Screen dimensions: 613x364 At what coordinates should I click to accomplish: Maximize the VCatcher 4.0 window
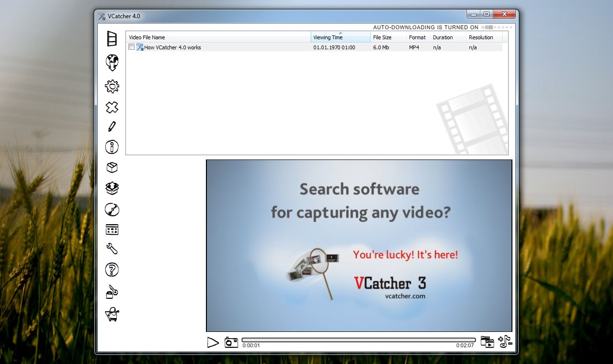pyautogui.click(x=487, y=14)
